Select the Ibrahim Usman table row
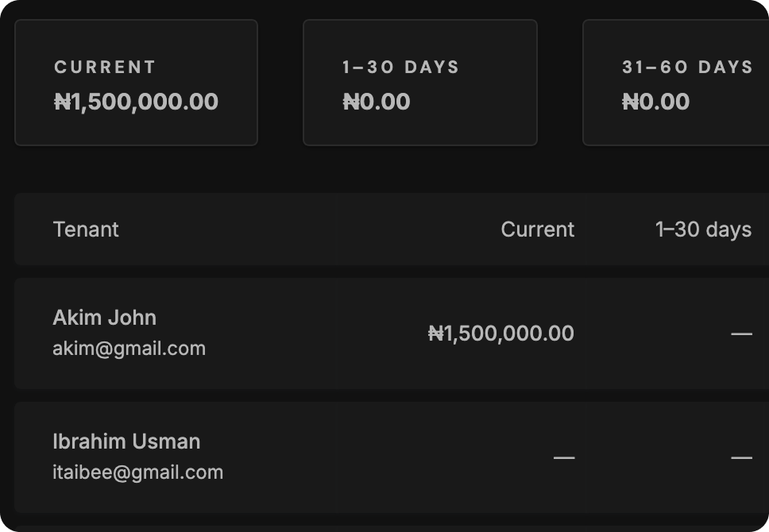Screen dimensions: 769x532 coord(392,457)
